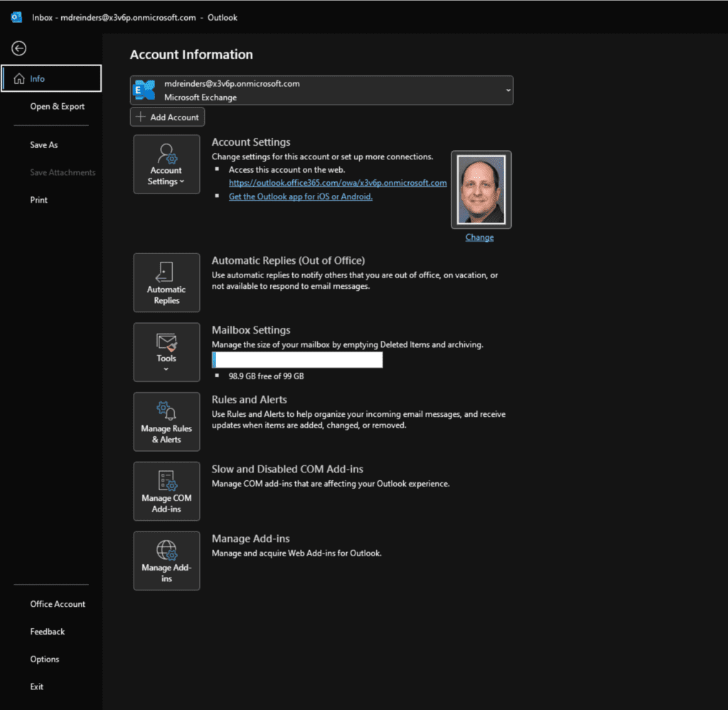The width and height of the screenshot is (728, 710).
Task: Open the outlook.office365.com web access link
Action: point(338,183)
